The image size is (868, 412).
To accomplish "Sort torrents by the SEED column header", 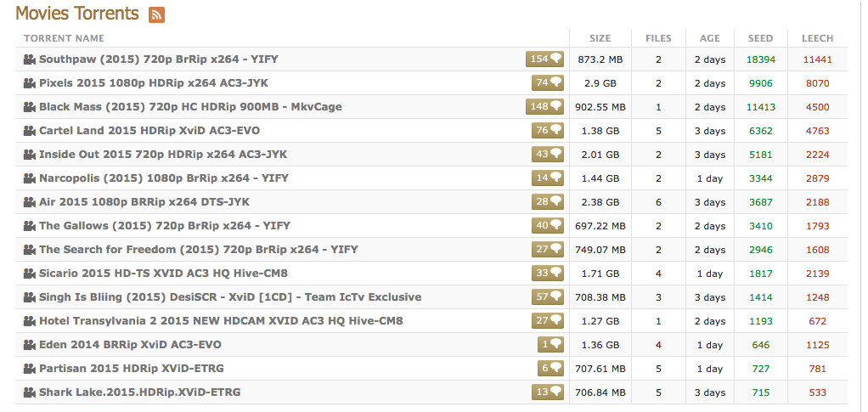I will (x=760, y=38).
